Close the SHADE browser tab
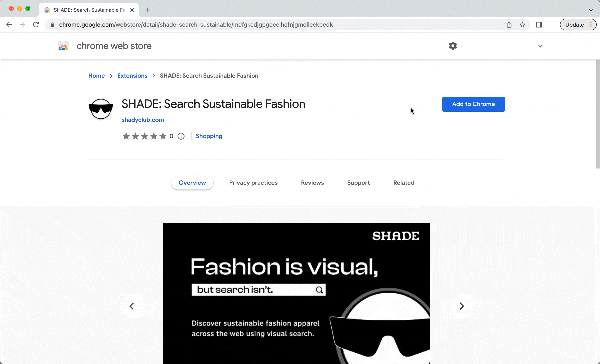600x364 pixels. 132,10
